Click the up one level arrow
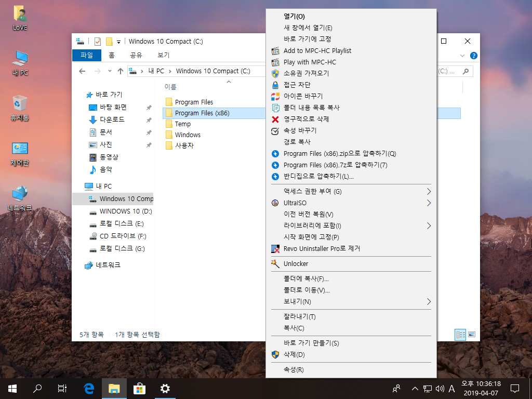Image resolution: width=532 pixels, height=399 pixels. coord(121,71)
